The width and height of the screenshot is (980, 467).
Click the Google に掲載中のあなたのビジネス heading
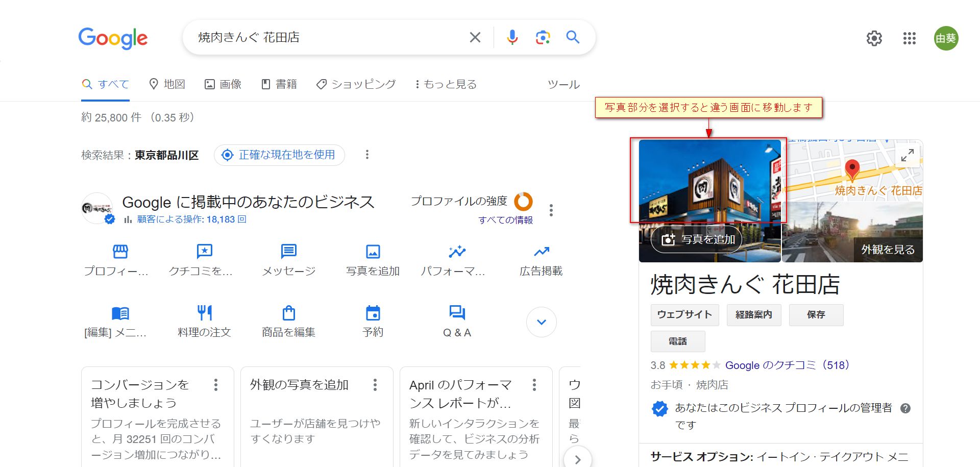pos(248,202)
